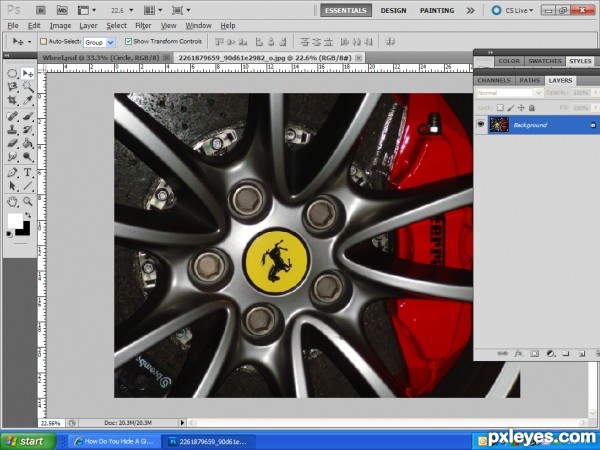This screenshot has height=450, width=600.
Task: Expand the status bar info arrow
Action: click(x=182, y=423)
